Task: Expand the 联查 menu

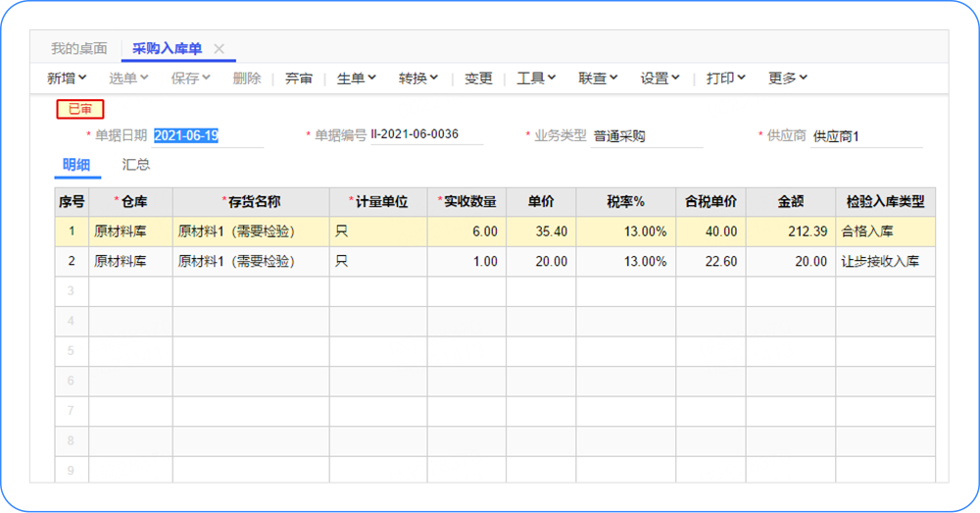Action: pos(598,78)
